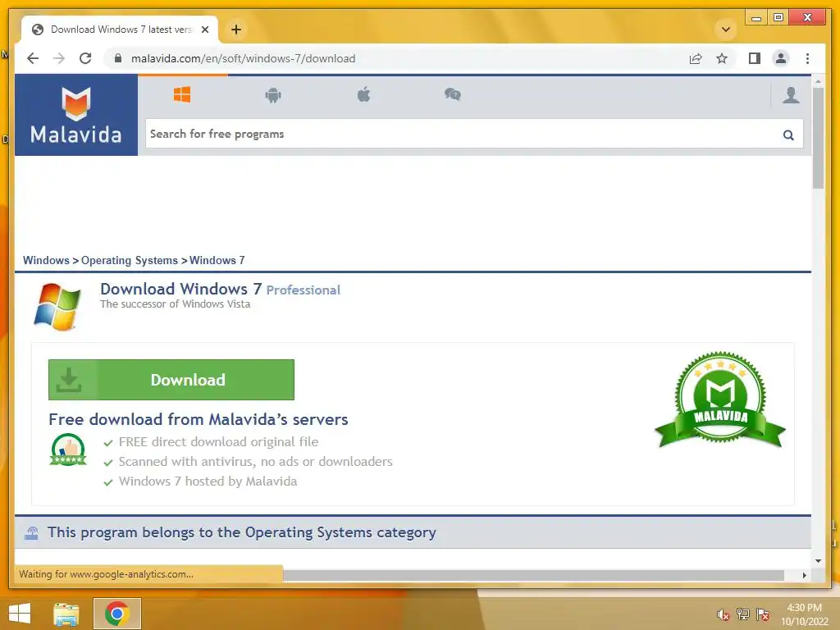
Task: Click 'Windows 7 hosted by Malavida' text
Action: point(208,482)
